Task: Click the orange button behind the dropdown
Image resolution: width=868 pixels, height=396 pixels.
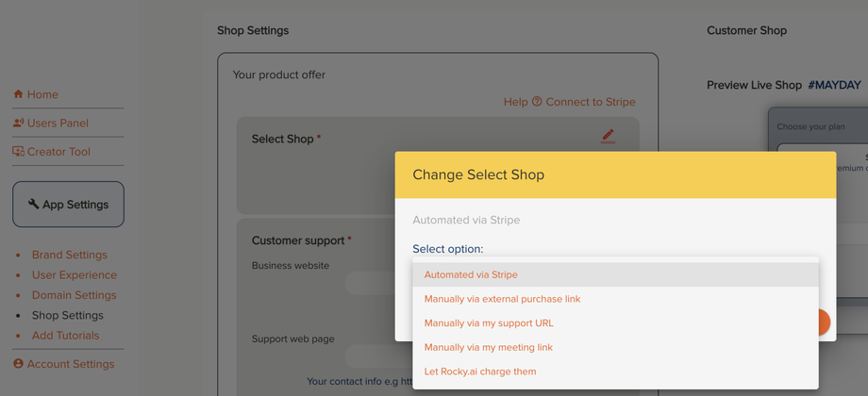Action: point(824,322)
